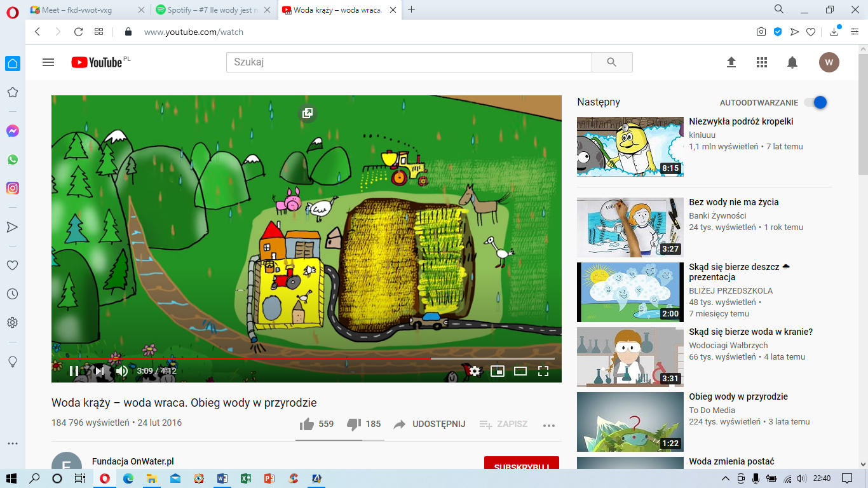Go back to previous page
Screen dimensions: 868x488
[37, 32]
